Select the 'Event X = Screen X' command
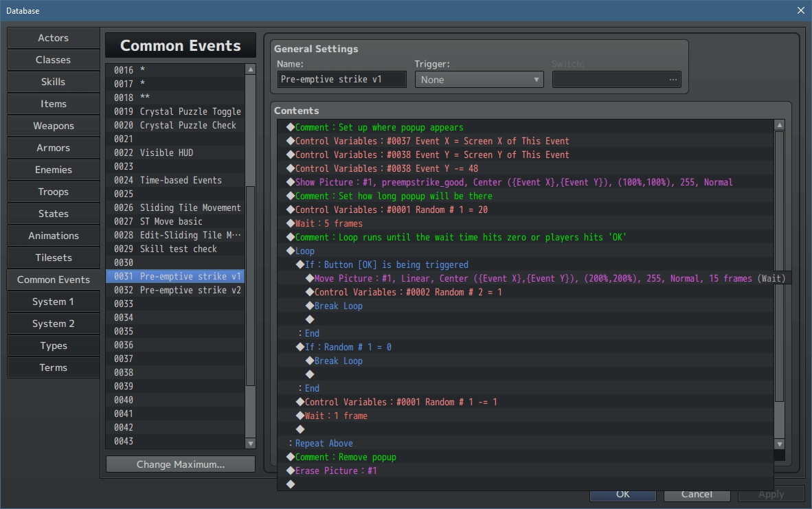Viewport: 812px width, 509px height. coord(525,141)
